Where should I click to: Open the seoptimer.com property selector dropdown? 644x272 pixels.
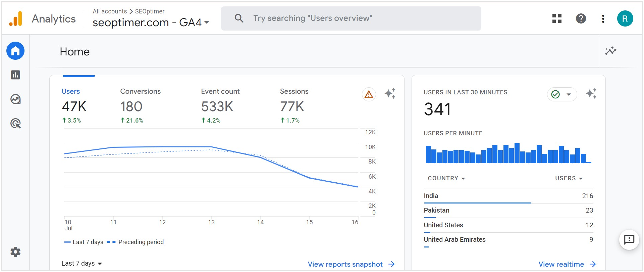point(151,22)
